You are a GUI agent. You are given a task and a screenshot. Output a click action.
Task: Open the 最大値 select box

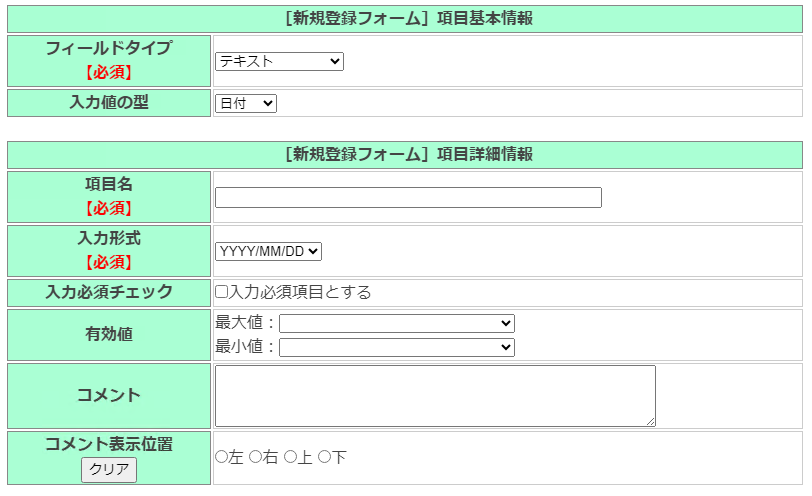(x=396, y=323)
